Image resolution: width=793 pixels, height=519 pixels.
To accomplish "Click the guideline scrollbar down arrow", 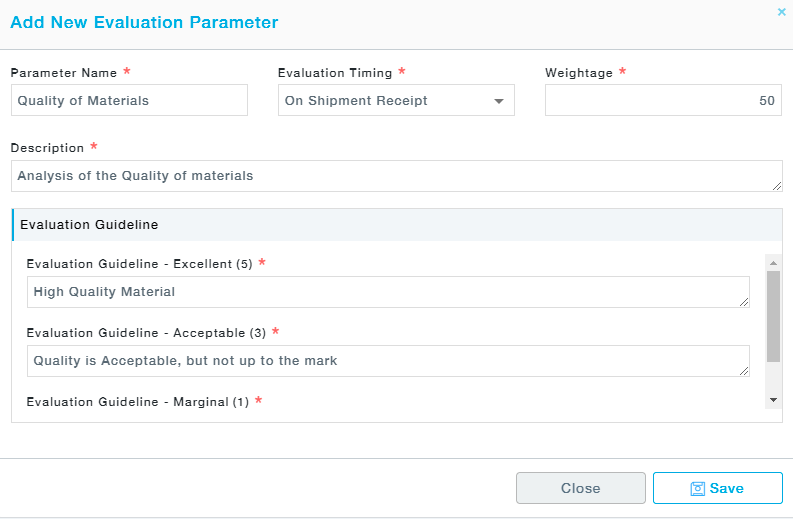I will tap(773, 399).
